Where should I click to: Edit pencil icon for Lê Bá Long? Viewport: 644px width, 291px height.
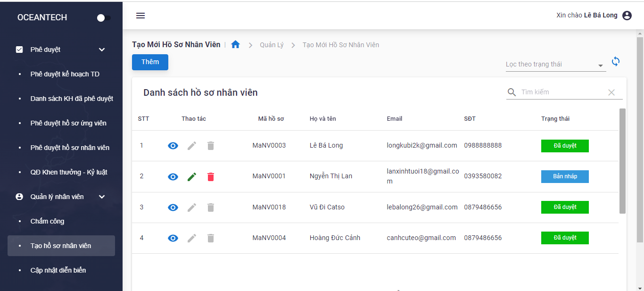pyautogui.click(x=192, y=146)
